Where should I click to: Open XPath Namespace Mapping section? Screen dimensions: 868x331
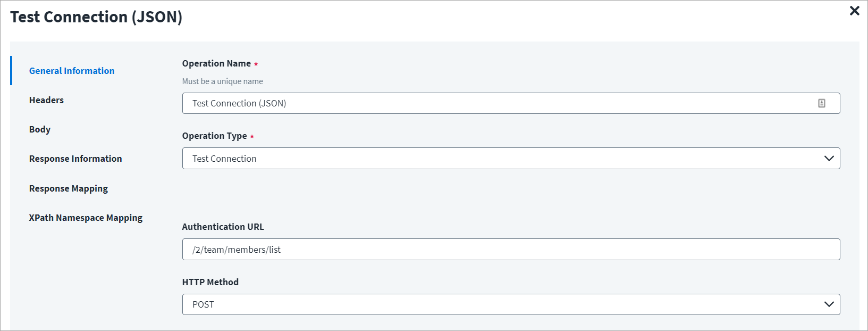click(86, 218)
